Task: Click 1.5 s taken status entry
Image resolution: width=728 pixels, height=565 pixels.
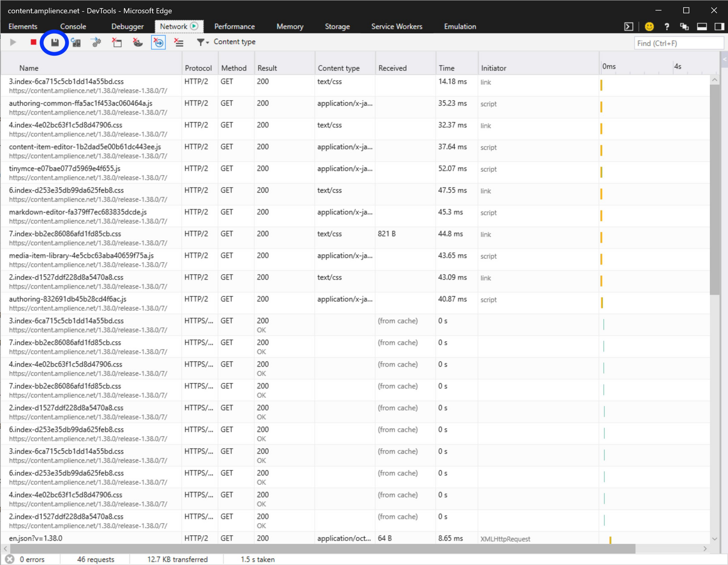Action: [x=258, y=559]
